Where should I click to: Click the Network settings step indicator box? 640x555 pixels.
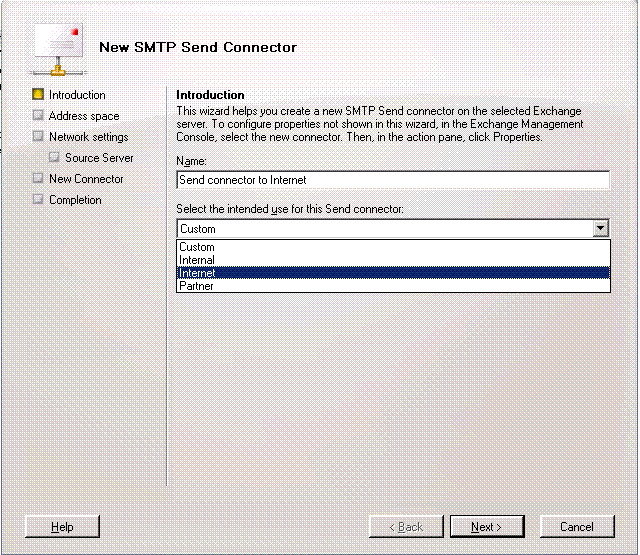[x=38, y=136]
